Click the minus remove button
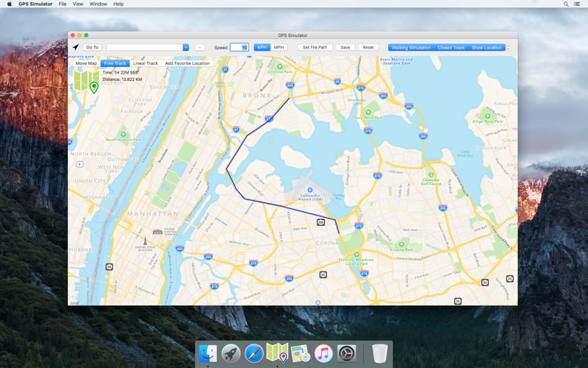This screenshot has height=368, width=588. tap(200, 47)
